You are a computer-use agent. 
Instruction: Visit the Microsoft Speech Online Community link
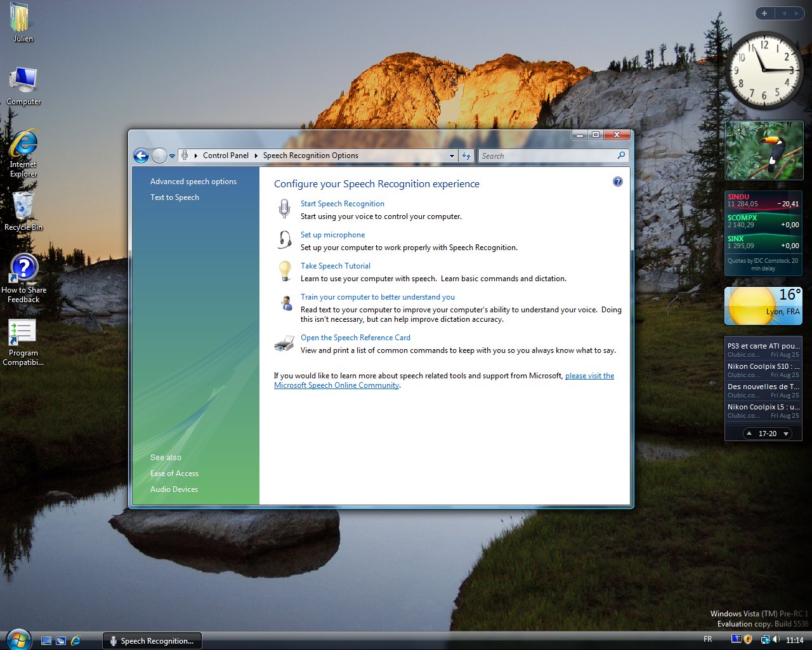pos(336,385)
